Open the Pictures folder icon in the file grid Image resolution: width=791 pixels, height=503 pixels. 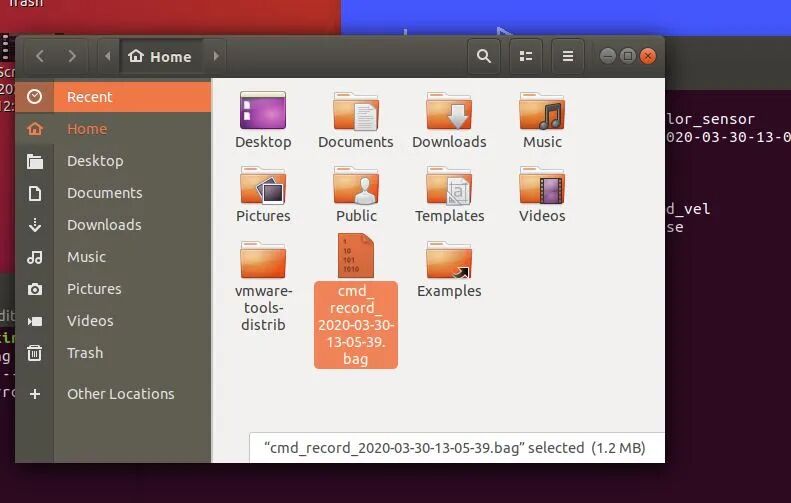(x=263, y=185)
